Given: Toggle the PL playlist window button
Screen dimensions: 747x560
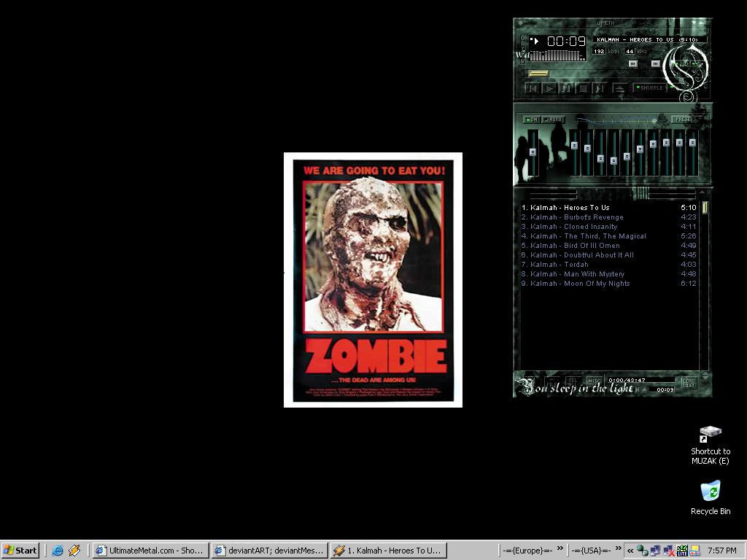Looking at the screenshot, I should pyautogui.click(x=697, y=64).
